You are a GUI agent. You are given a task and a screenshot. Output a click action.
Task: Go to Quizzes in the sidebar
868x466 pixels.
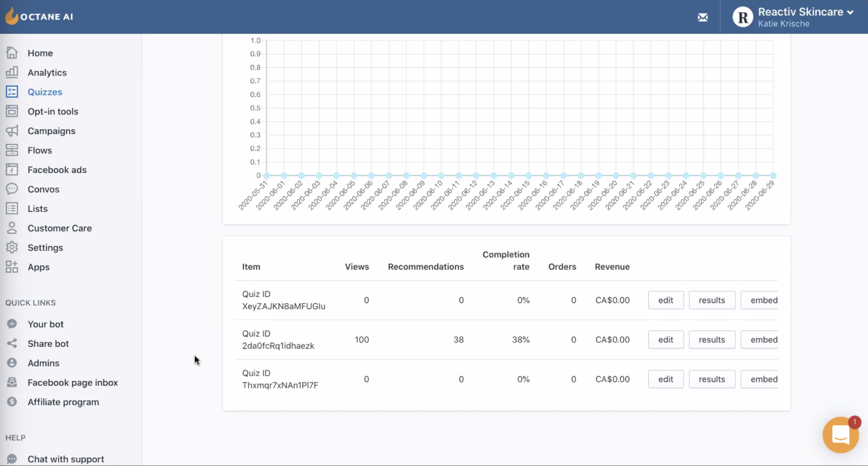(45, 92)
